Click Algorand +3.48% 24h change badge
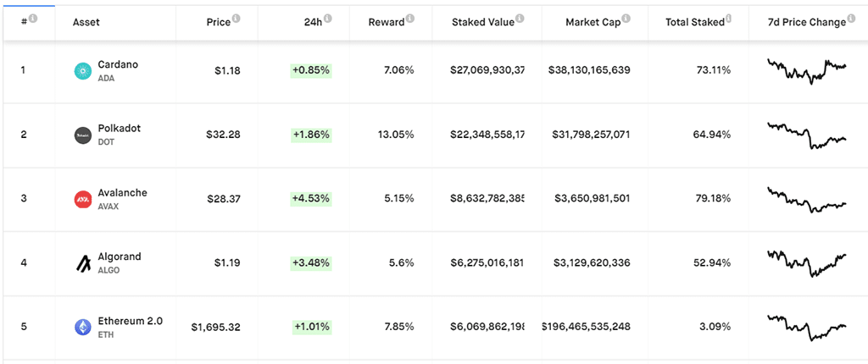The height and width of the screenshot is (364, 868). tap(311, 262)
